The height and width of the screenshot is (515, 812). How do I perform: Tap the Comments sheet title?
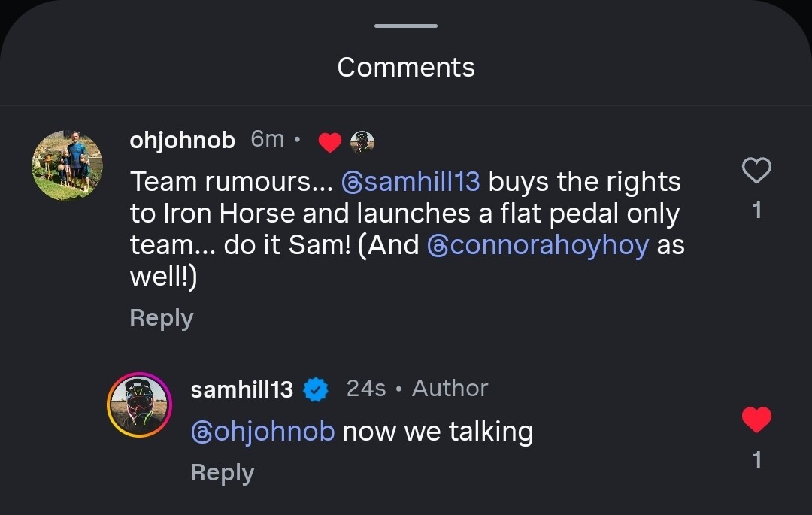click(406, 68)
